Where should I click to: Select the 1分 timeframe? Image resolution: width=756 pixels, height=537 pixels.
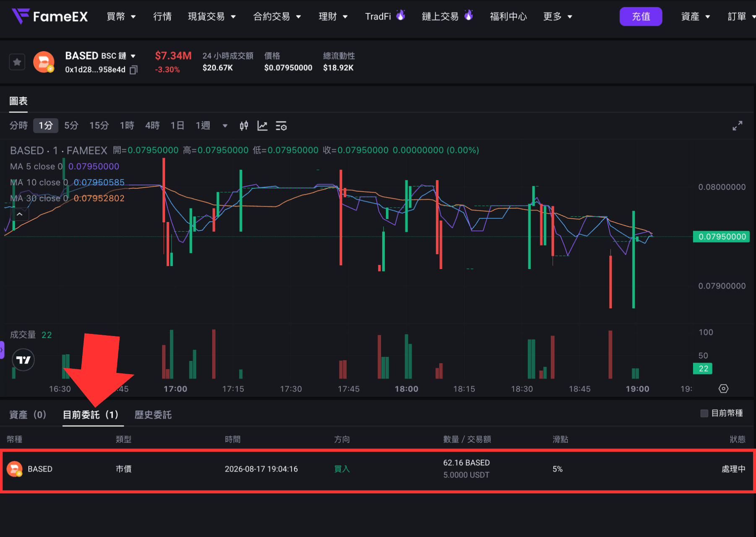46,126
